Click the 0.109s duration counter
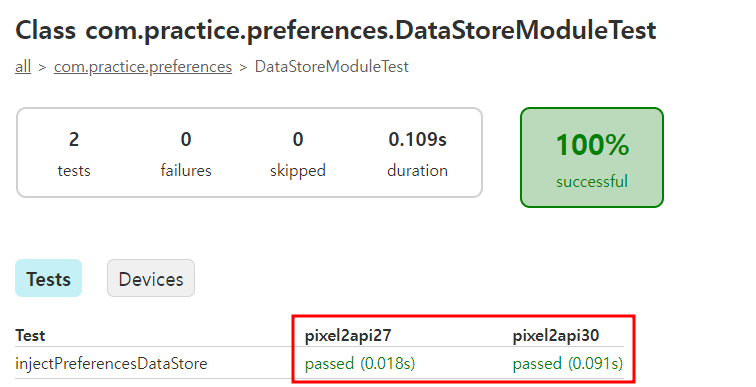Viewport: 756px width, 387px height. click(417, 153)
